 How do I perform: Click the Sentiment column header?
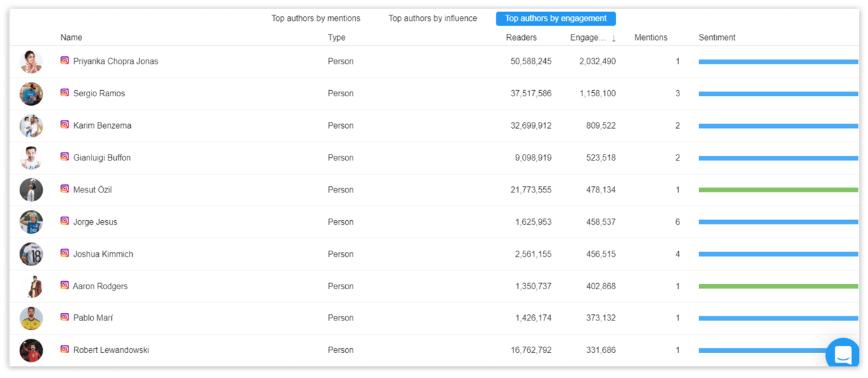(x=717, y=37)
